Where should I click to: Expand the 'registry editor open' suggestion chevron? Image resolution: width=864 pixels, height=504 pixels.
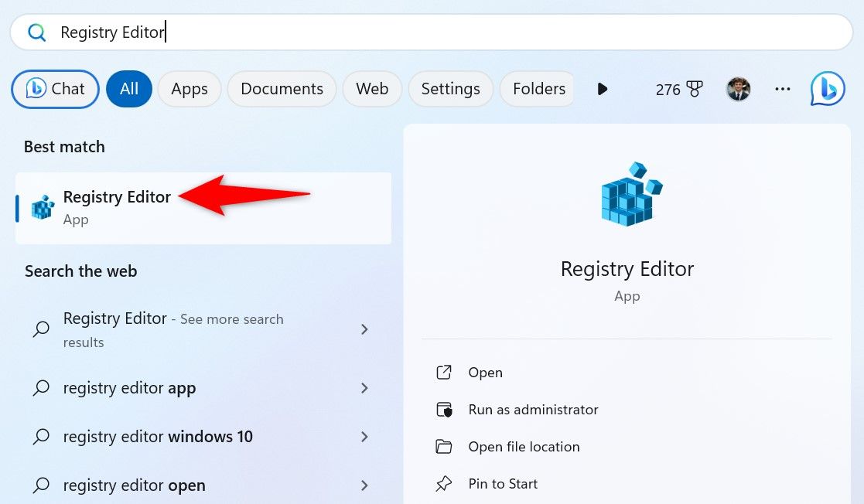364,485
